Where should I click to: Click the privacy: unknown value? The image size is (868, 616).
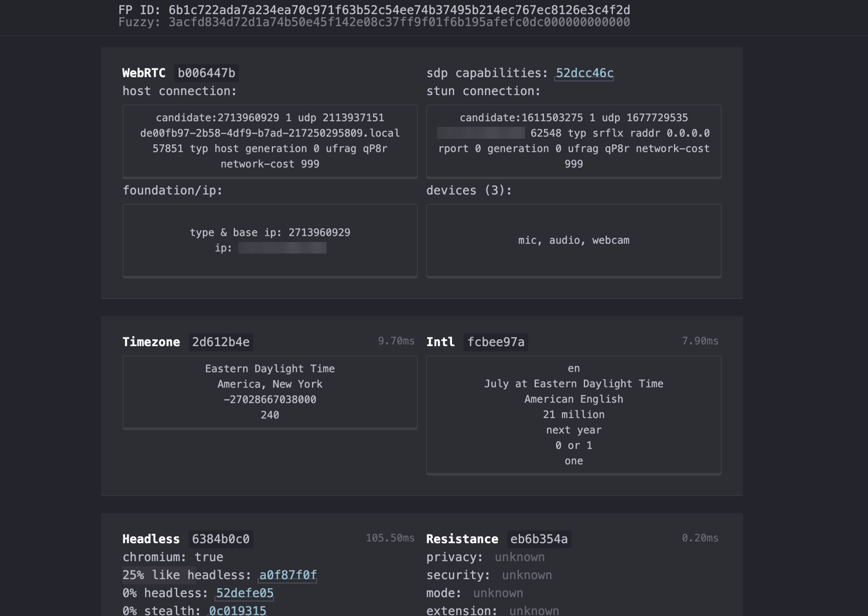[x=520, y=557]
